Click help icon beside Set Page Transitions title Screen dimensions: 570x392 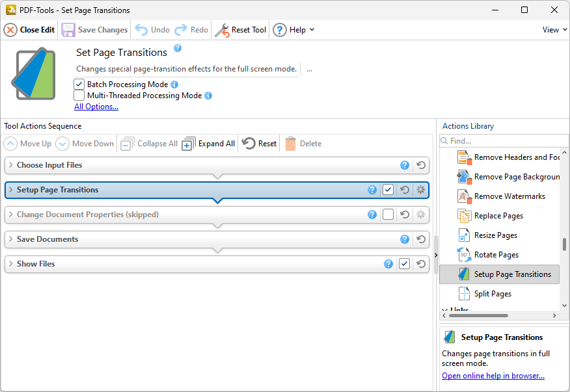pyautogui.click(x=178, y=48)
